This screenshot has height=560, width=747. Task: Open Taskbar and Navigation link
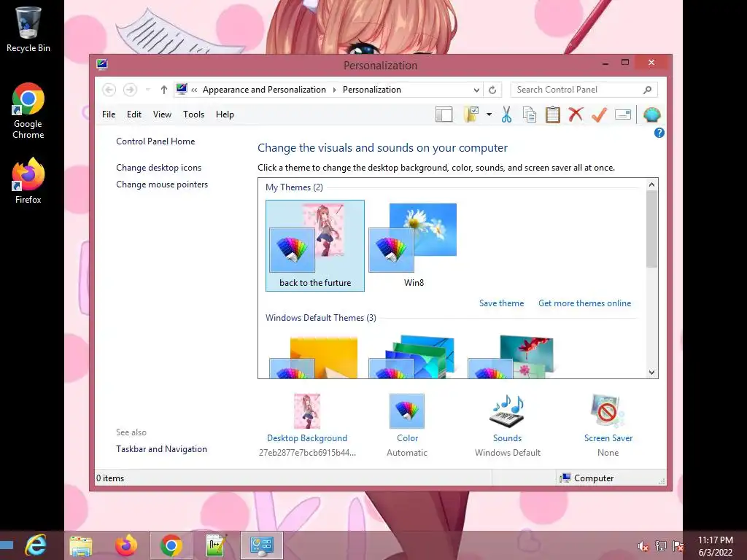coord(161,449)
